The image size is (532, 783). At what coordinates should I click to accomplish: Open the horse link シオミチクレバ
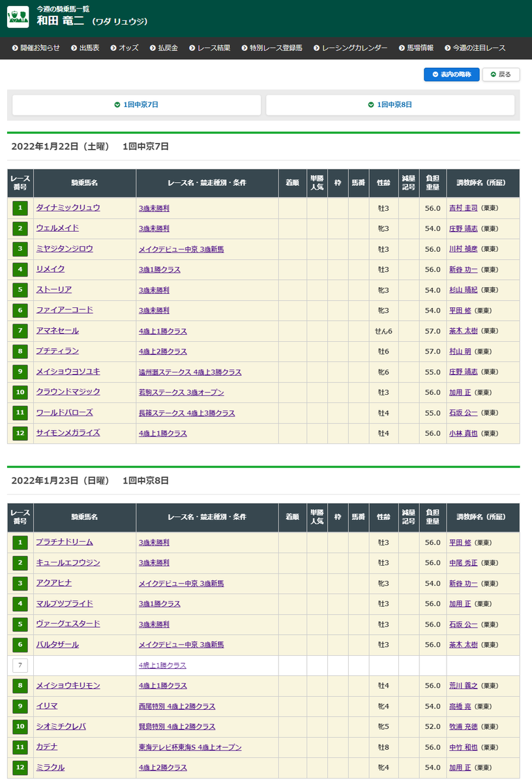pos(61,726)
